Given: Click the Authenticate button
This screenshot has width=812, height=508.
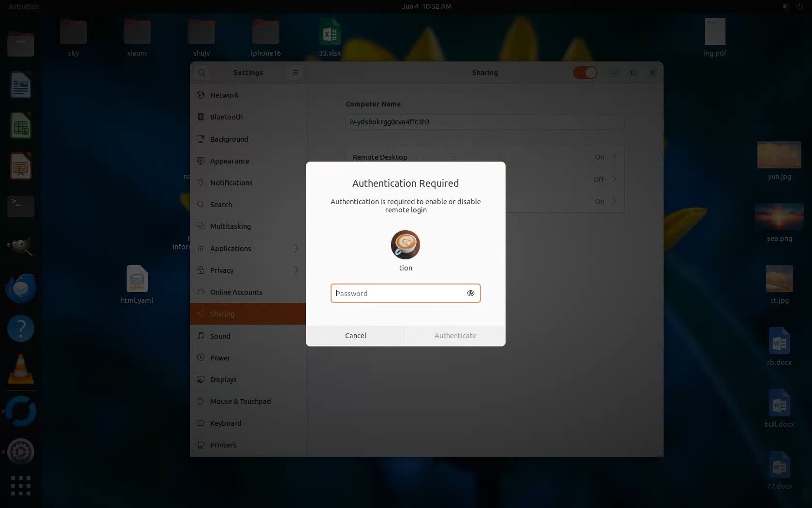Looking at the screenshot, I should [x=455, y=336].
